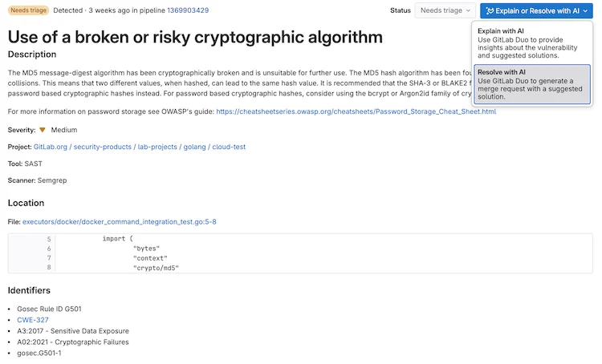Click the "bytes" import in the code

(x=146, y=249)
